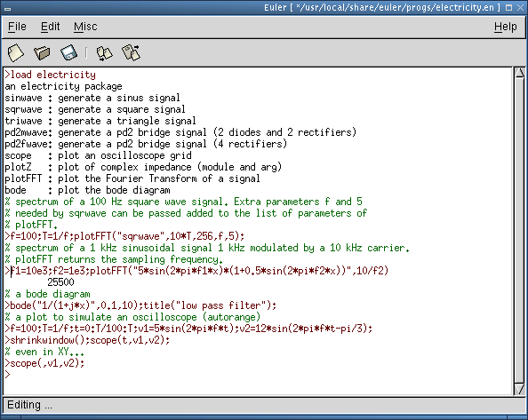Close the Euler window
528x420 pixels.
(520, 7)
